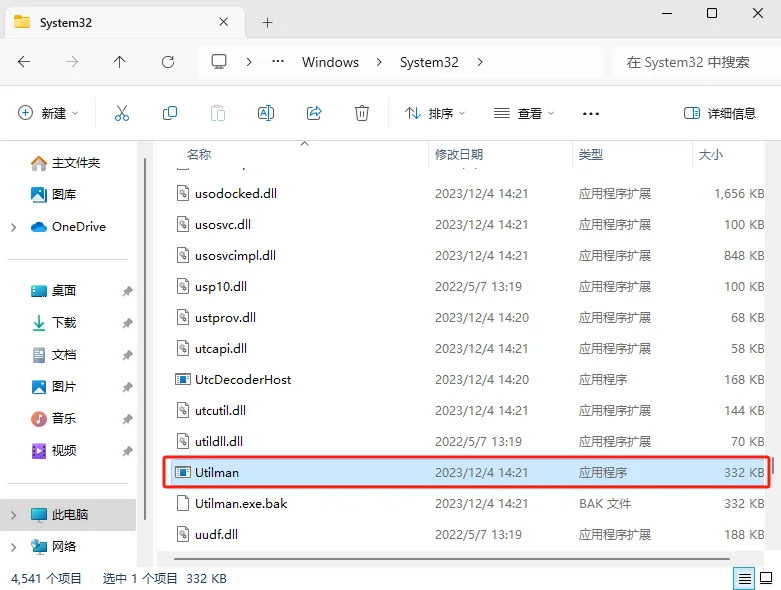Open the 新建 dropdown menu
The image size is (781, 590).
click(x=48, y=113)
